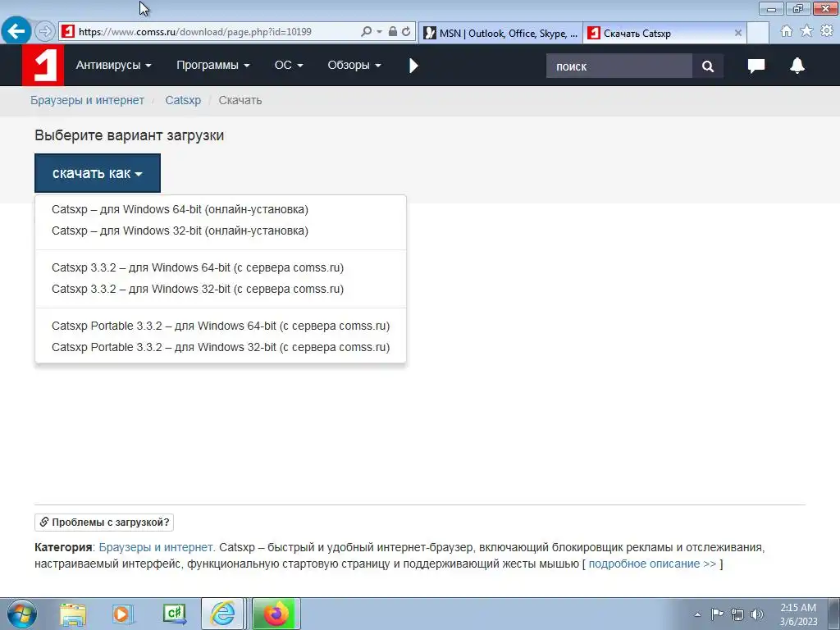
Task: Open address bar search dropdown arrow
Action: 379,32
